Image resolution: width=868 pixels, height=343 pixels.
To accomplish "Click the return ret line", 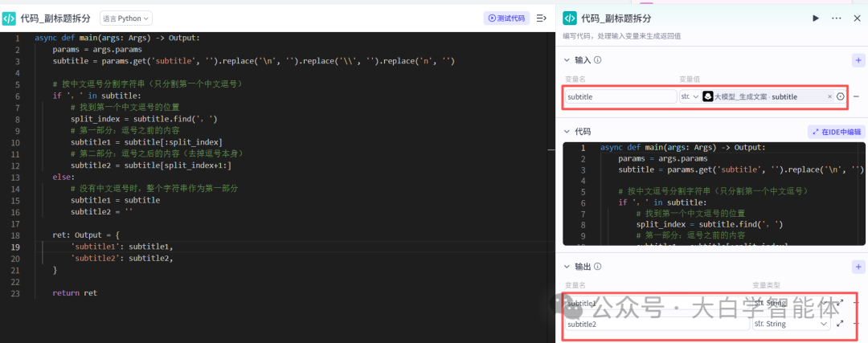I will pyautogui.click(x=75, y=293).
